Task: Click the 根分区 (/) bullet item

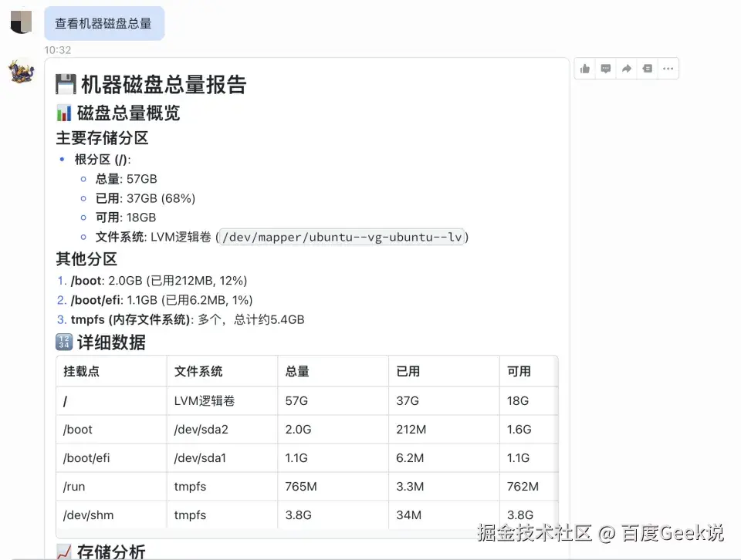Action: (x=96, y=159)
